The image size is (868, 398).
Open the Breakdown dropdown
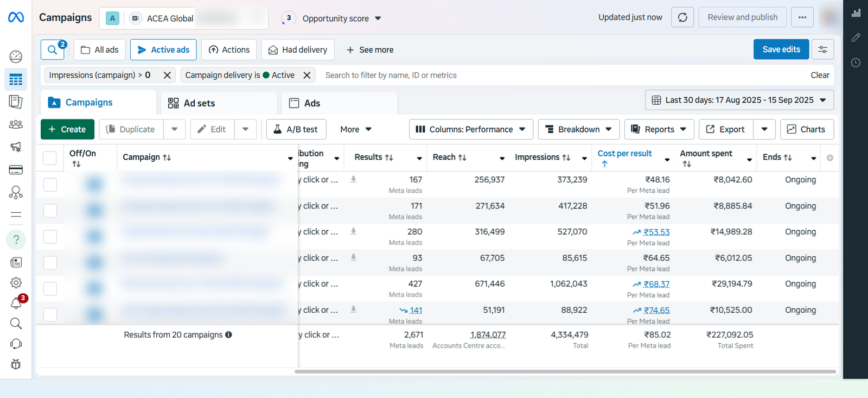pyautogui.click(x=578, y=129)
